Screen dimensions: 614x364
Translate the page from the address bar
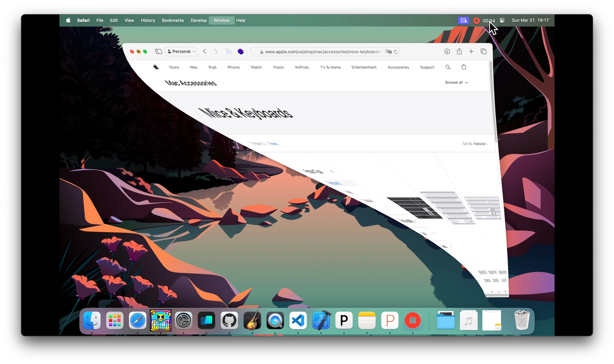(388, 52)
